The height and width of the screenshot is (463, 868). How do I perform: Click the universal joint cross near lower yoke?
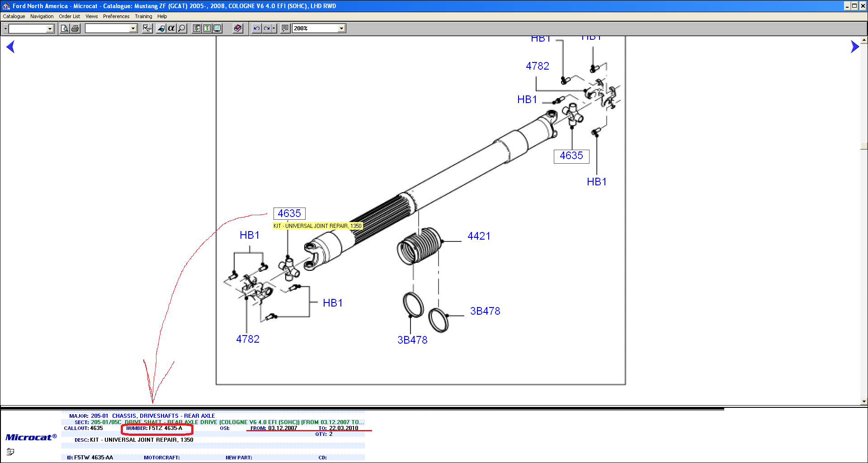click(289, 269)
